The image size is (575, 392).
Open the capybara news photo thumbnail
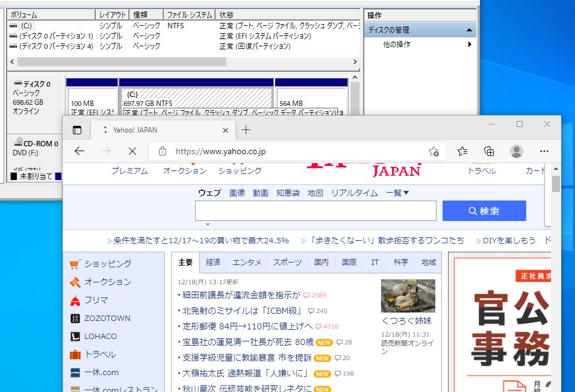[408, 296]
